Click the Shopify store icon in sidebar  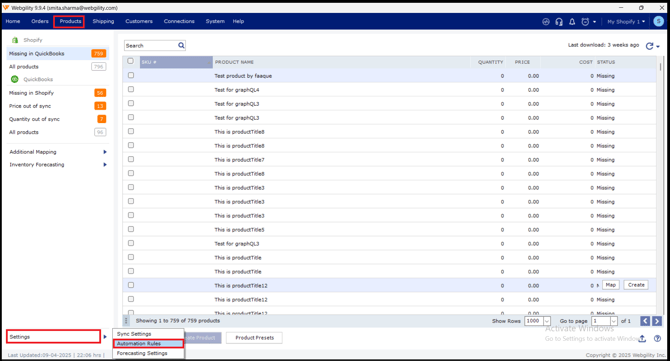[x=15, y=40]
